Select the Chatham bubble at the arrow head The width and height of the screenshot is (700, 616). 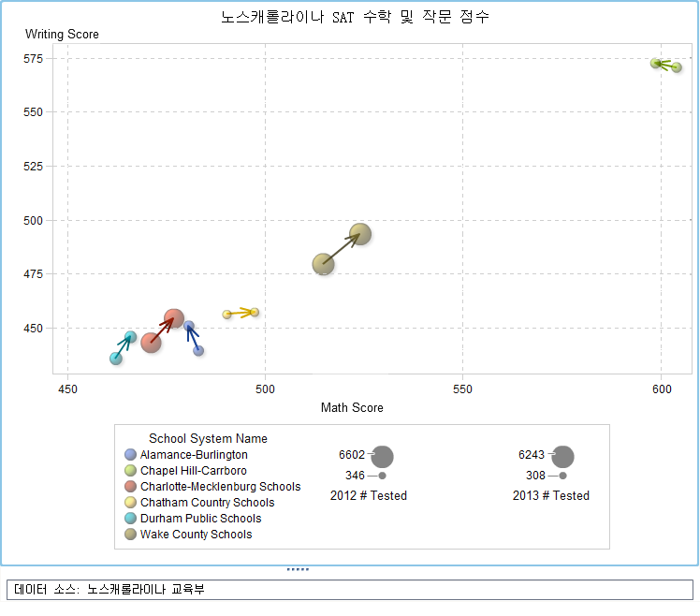tap(255, 312)
